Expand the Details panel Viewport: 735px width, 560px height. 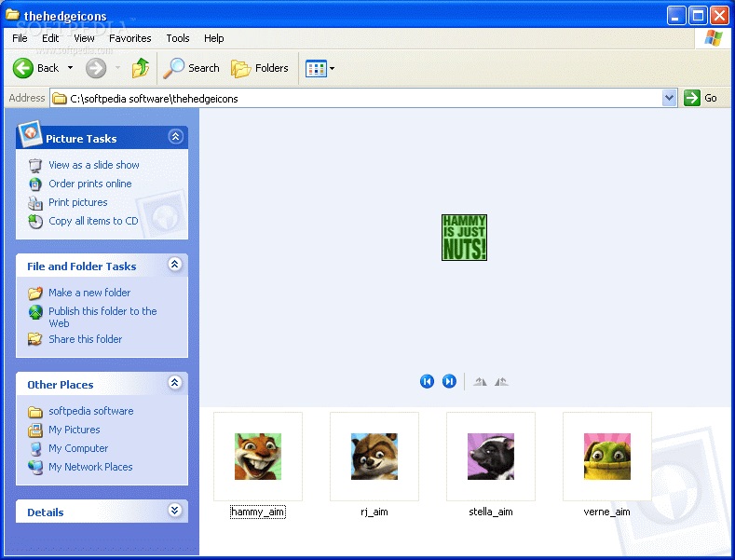pyautogui.click(x=175, y=511)
